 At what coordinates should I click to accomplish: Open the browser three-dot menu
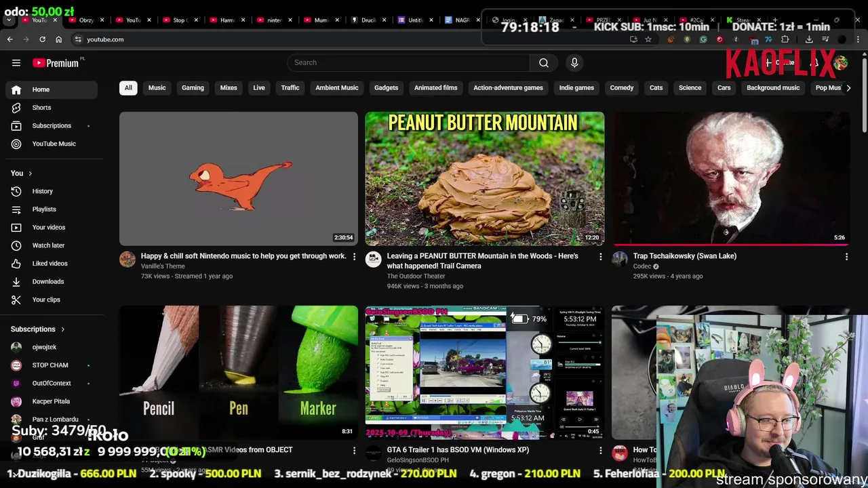[x=859, y=39]
